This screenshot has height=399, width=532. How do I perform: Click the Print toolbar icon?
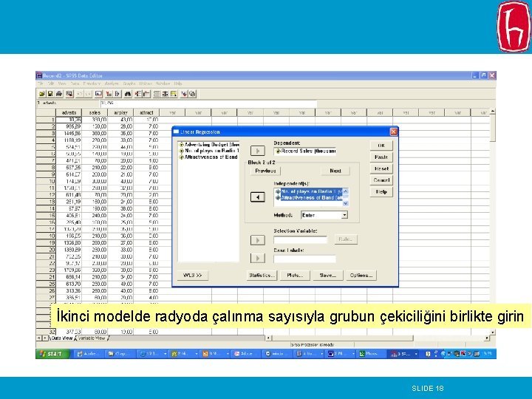click(x=59, y=94)
